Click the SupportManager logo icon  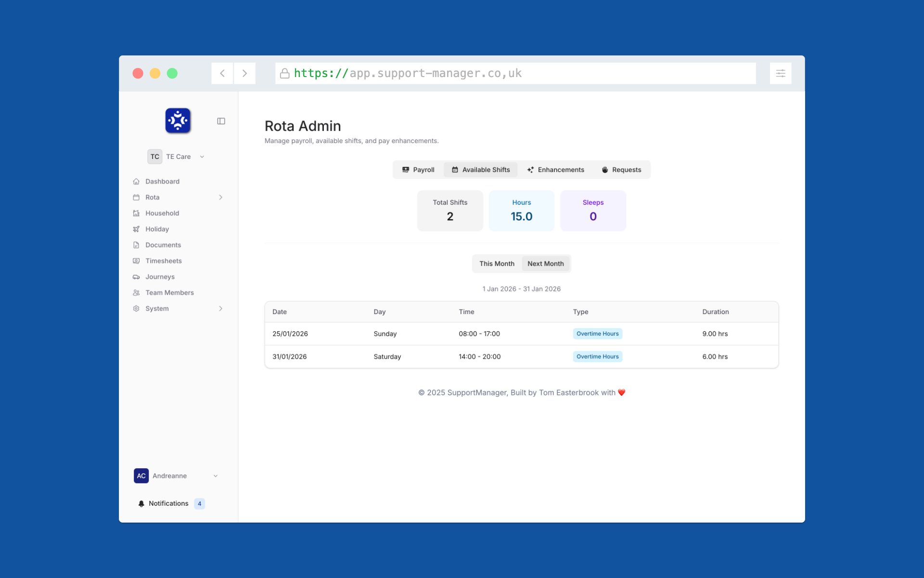coord(177,120)
